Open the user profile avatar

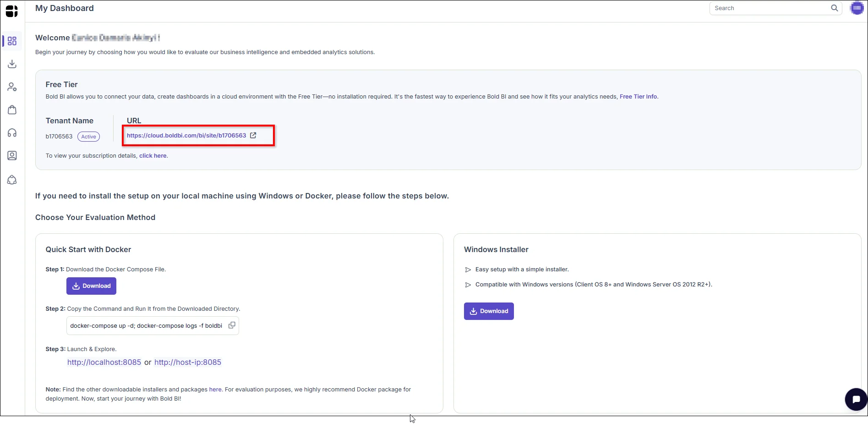tap(857, 8)
